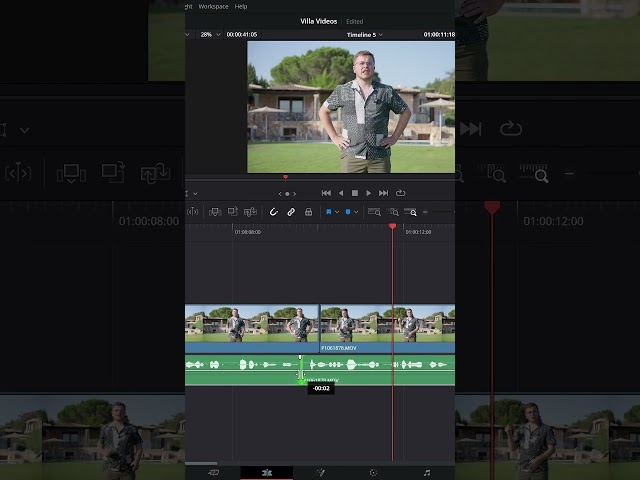
Task: Go to the previous edit point arrow
Action: [280, 194]
